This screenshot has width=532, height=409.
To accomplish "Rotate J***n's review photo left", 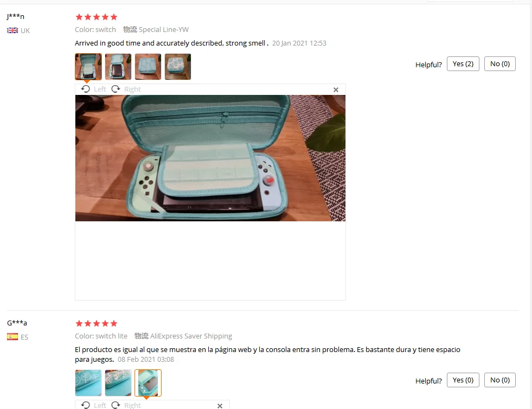I will pos(94,90).
